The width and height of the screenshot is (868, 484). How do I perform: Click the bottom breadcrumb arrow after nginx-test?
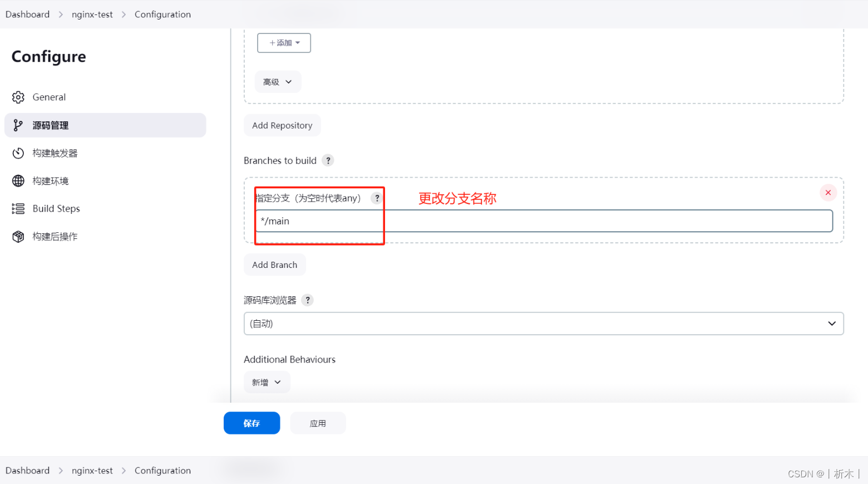pos(124,471)
